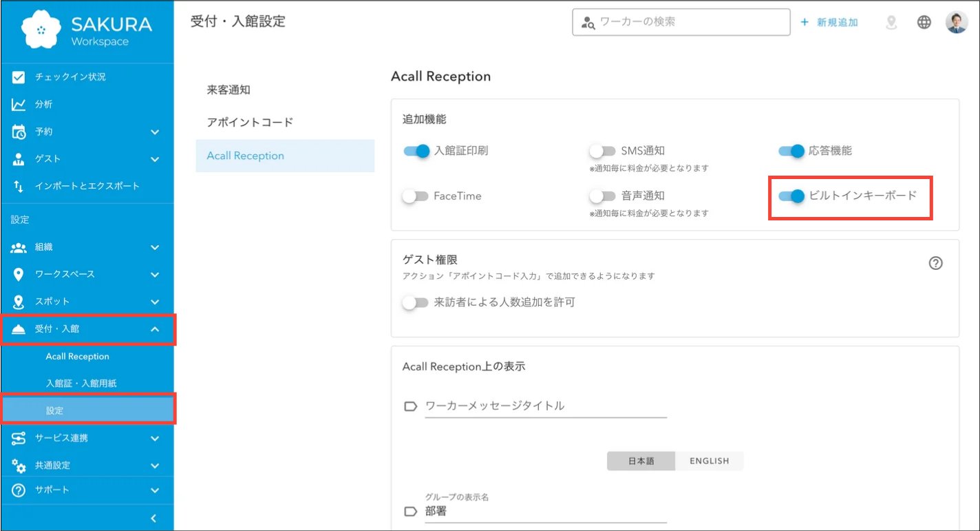Turn off the ビルトインキーボード toggle
This screenshot has height=531, width=980.
791,196
